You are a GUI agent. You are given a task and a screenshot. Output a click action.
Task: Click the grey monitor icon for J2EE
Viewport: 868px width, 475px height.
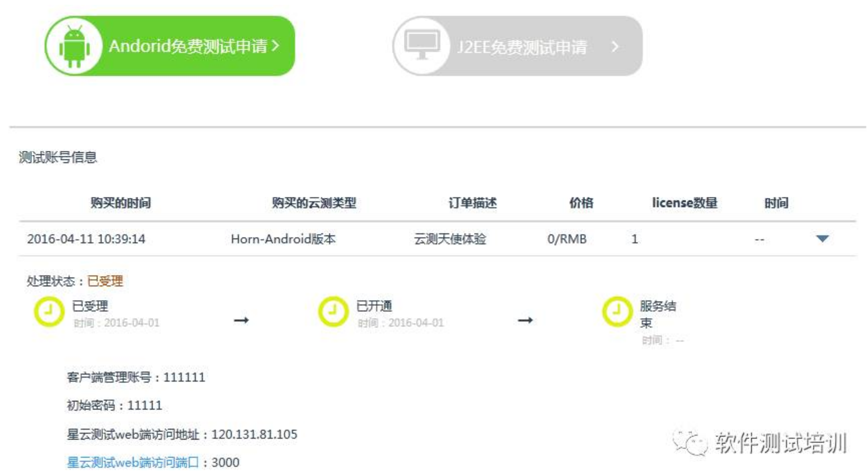point(422,45)
